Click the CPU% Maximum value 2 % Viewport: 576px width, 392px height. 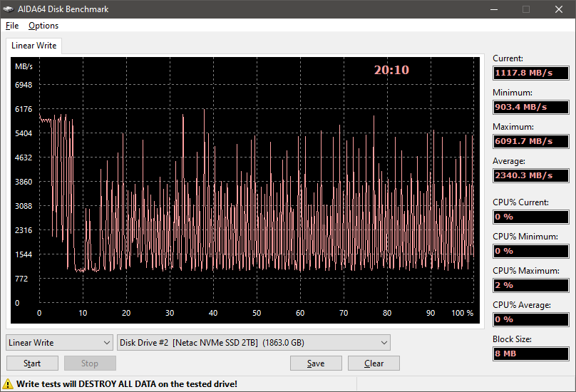[x=531, y=285]
